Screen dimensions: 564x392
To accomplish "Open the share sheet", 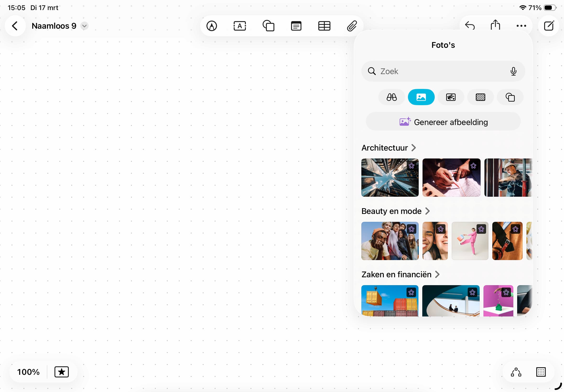I will [x=495, y=25].
